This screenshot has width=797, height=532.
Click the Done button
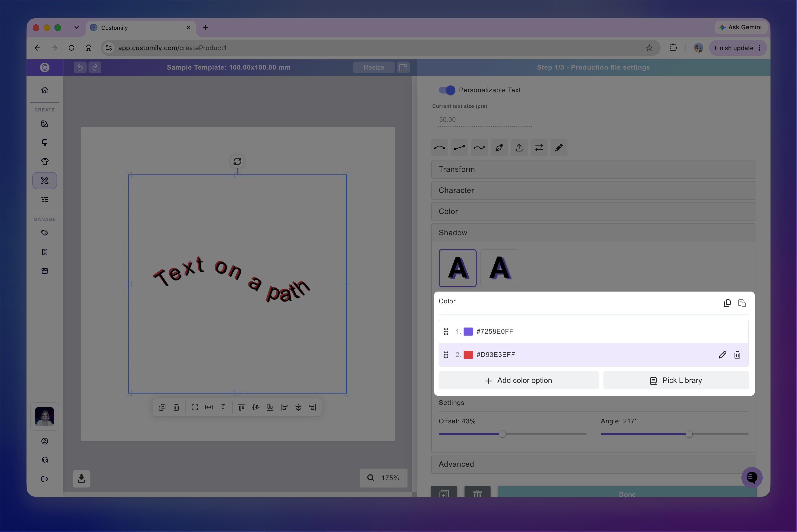[627, 492]
